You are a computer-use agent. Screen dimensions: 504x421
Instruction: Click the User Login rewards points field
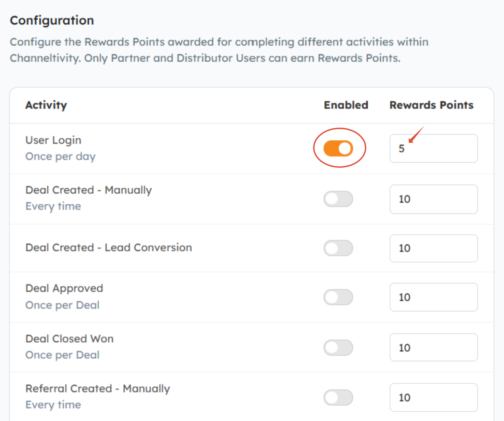[433, 148]
